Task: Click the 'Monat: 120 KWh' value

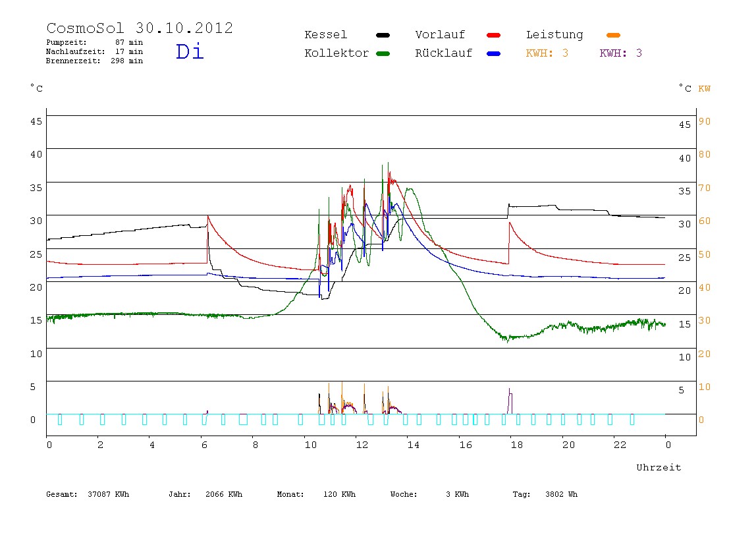Action: pos(316,494)
